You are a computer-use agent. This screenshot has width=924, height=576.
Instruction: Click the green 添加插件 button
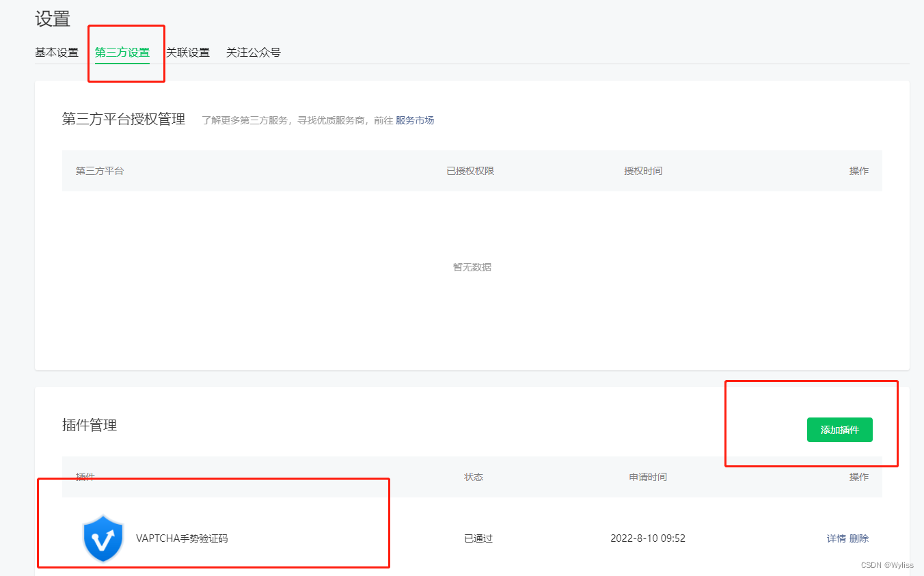[x=840, y=430]
